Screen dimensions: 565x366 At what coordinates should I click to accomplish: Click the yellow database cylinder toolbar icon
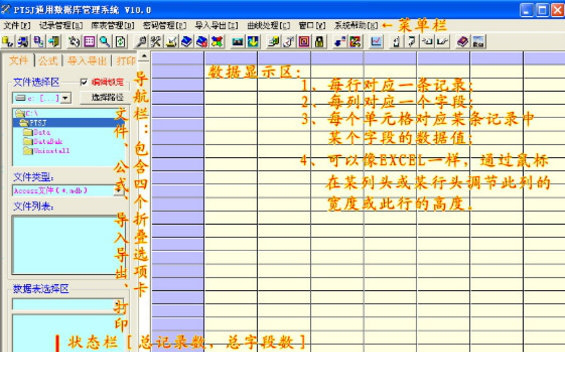8,42
